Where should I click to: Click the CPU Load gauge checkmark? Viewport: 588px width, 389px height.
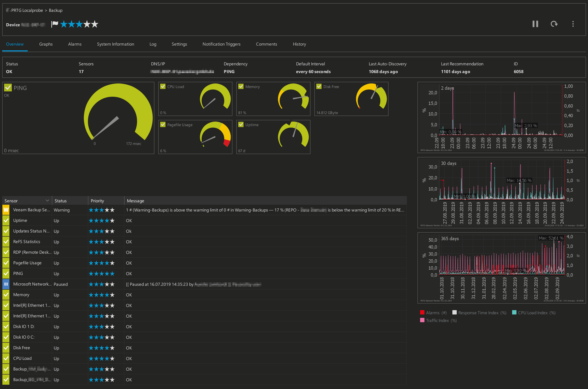click(163, 86)
